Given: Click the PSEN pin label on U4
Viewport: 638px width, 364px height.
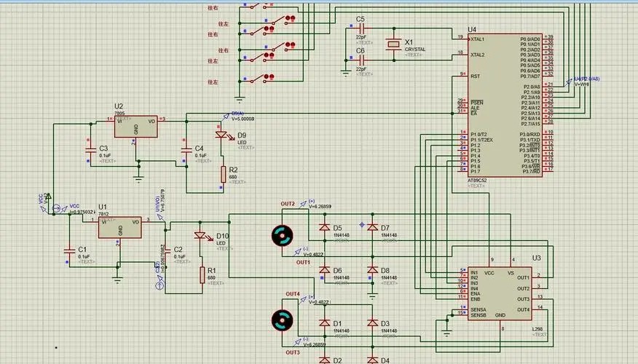Looking at the screenshot, I should [476, 103].
